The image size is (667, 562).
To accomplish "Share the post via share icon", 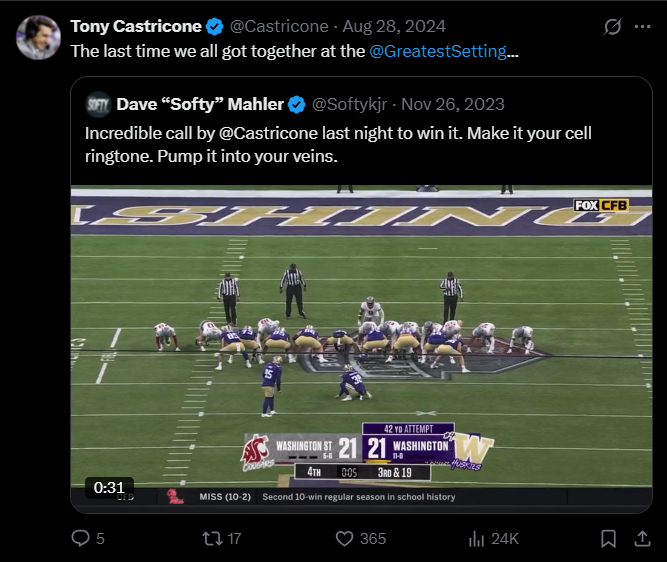I will [x=641, y=538].
